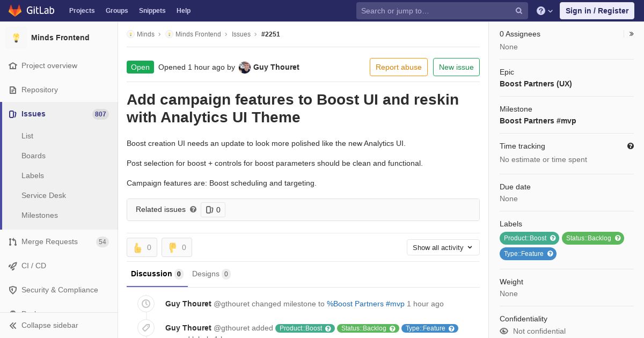Open the Boards submenu item
The image size is (644, 338).
point(33,156)
